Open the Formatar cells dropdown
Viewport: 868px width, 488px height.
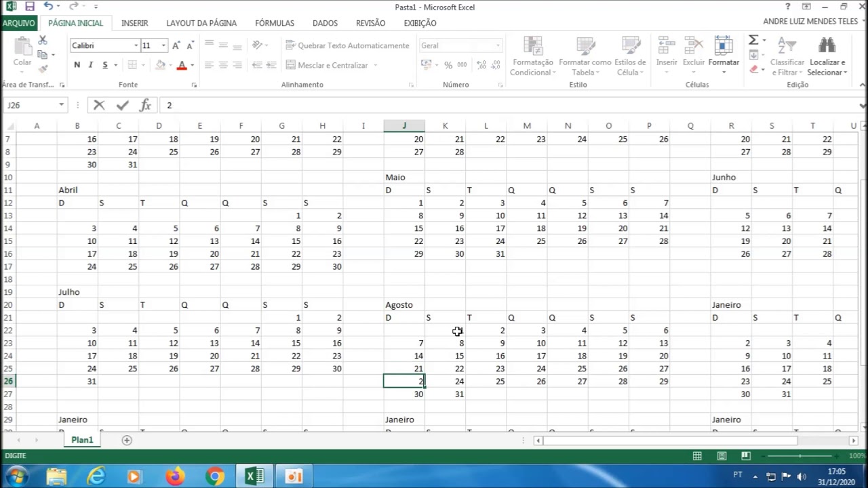pos(724,54)
